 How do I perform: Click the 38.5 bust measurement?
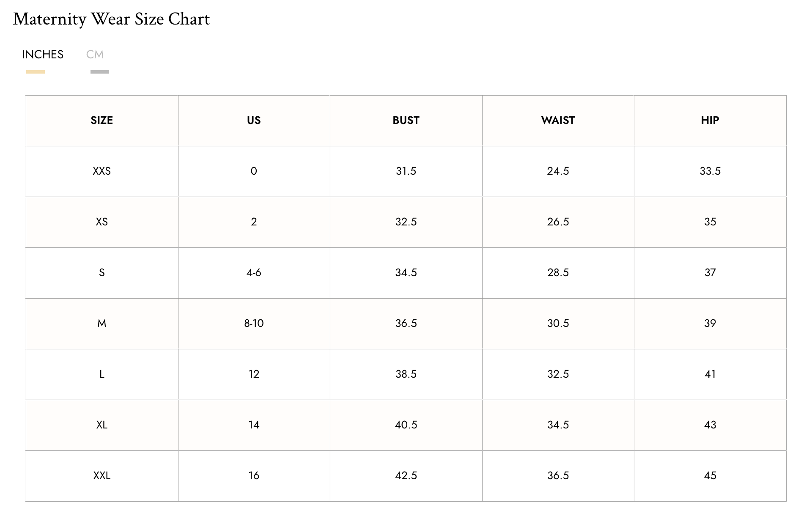coord(406,374)
